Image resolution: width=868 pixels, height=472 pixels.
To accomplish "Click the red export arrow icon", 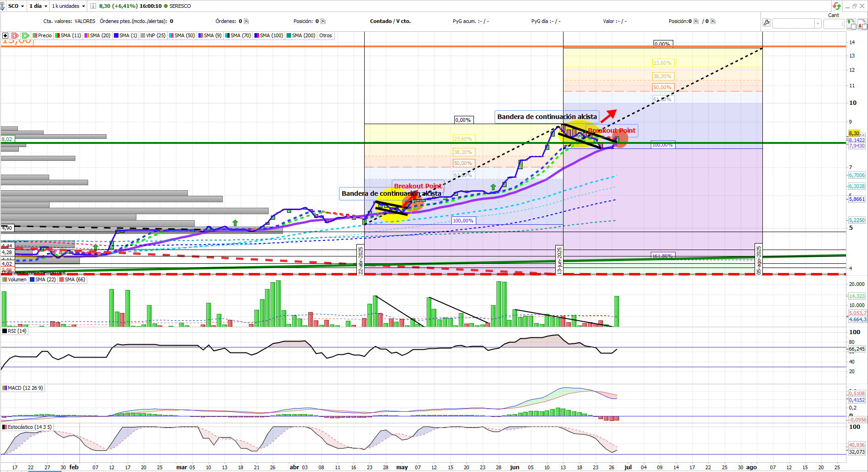I will (15, 35).
